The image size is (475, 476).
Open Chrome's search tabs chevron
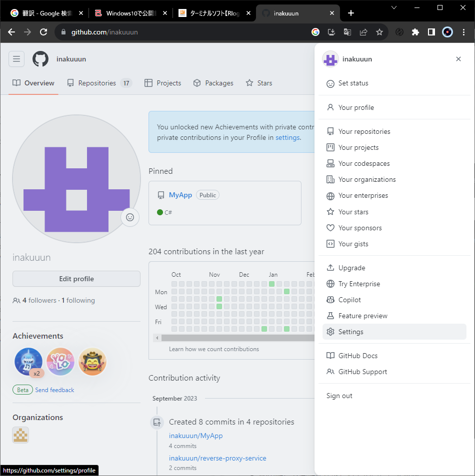(x=393, y=8)
